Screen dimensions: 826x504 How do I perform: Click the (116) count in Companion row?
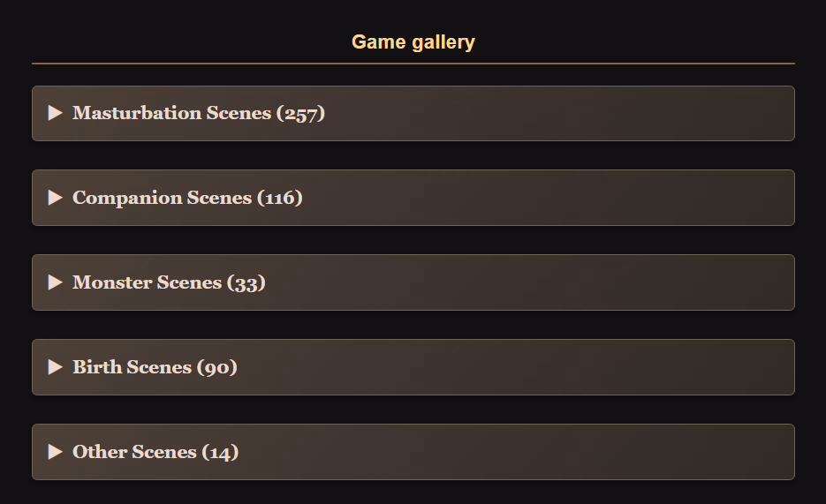tap(280, 198)
